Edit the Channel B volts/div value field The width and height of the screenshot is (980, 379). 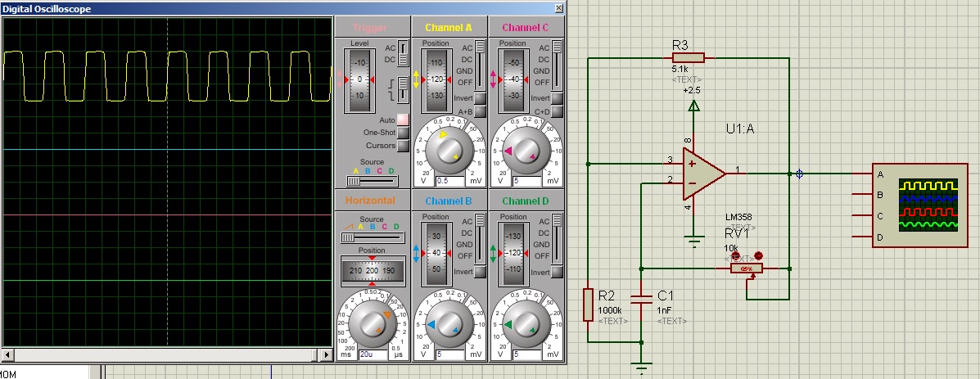[450, 354]
